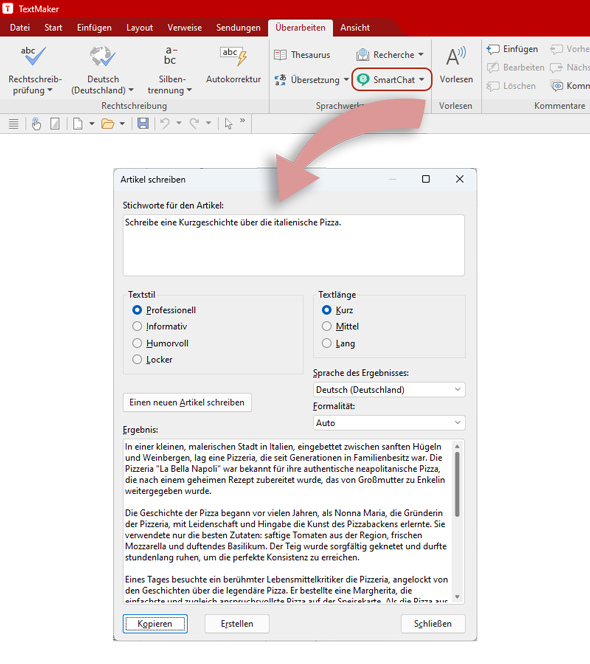This screenshot has width=590, height=664.
Task: Switch to the Einfügen ribbon tab
Action: [x=94, y=28]
